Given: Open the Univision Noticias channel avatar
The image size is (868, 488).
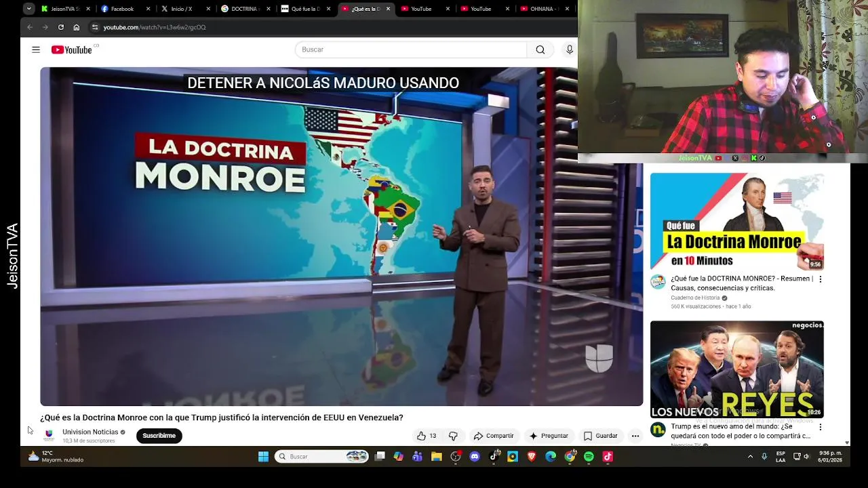Looking at the screenshot, I should coord(49,435).
